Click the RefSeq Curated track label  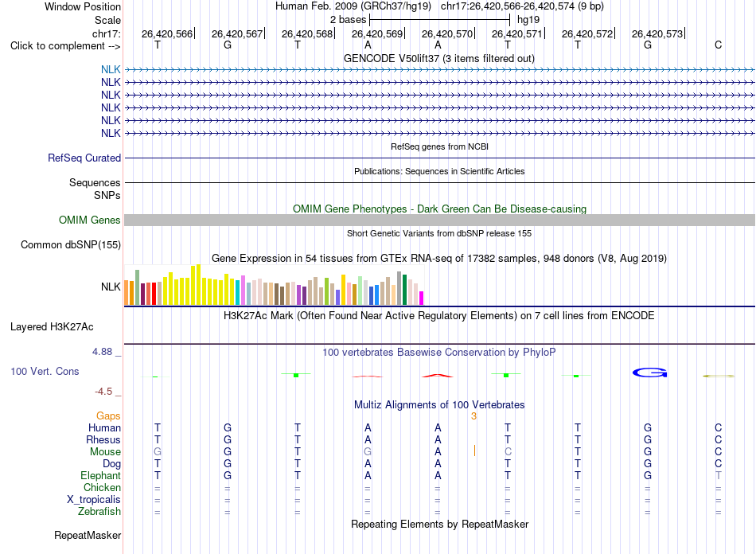pyautogui.click(x=84, y=158)
